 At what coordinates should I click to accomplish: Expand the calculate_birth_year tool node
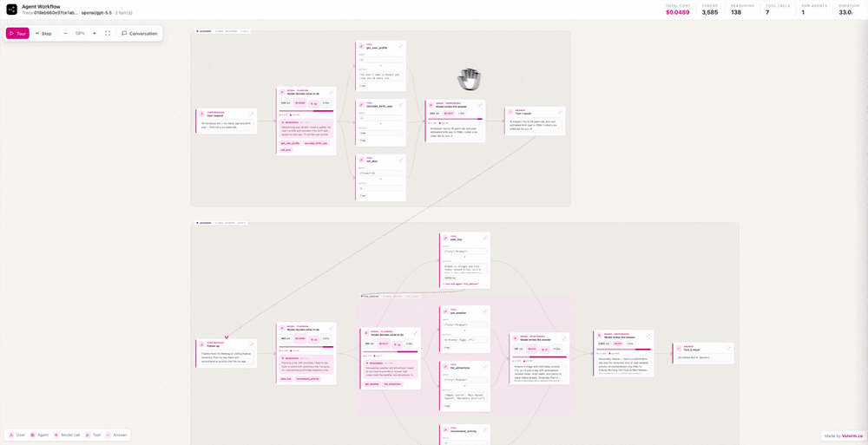coord(401,105)
